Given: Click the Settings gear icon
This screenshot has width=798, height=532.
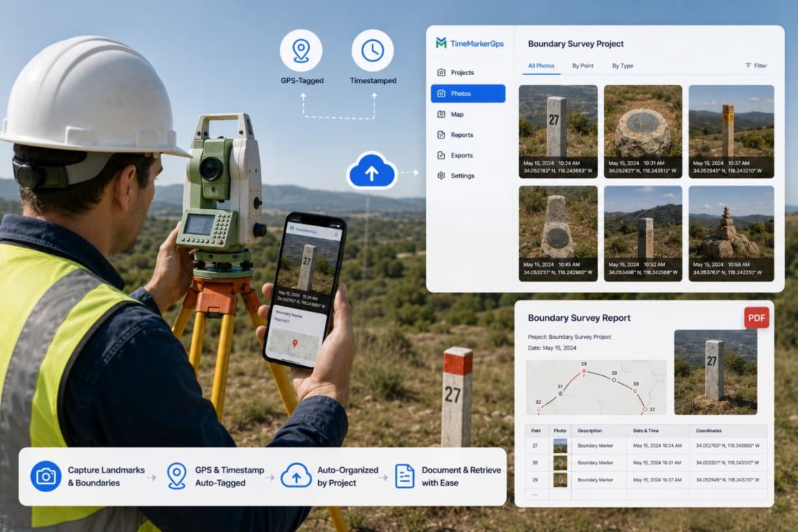Looking at the screenshot, I should (441, 176).
